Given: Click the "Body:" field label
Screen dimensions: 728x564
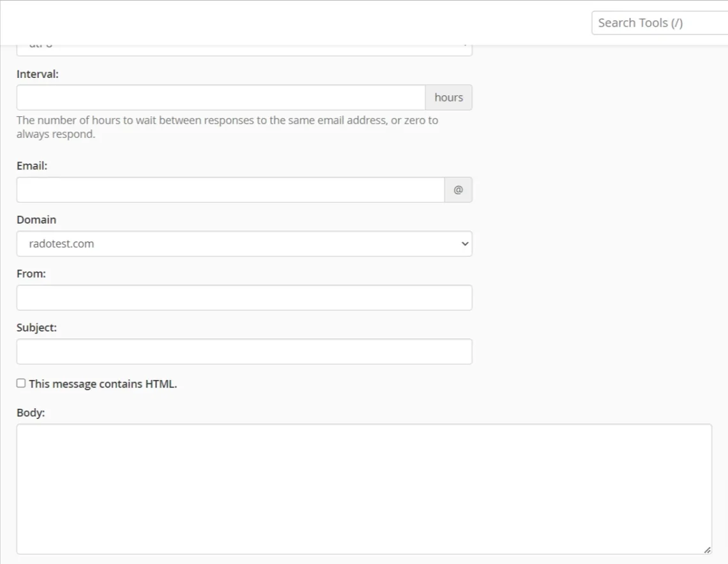Looking at the screenshot, I should (31, 413).
